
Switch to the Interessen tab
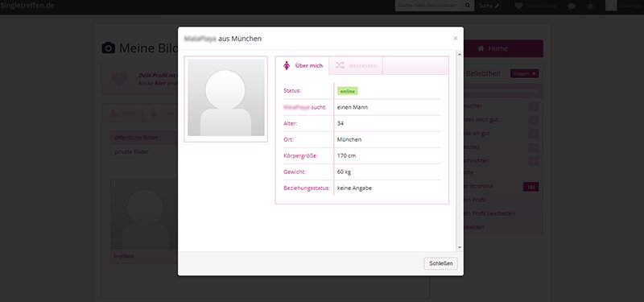point(356,66)
